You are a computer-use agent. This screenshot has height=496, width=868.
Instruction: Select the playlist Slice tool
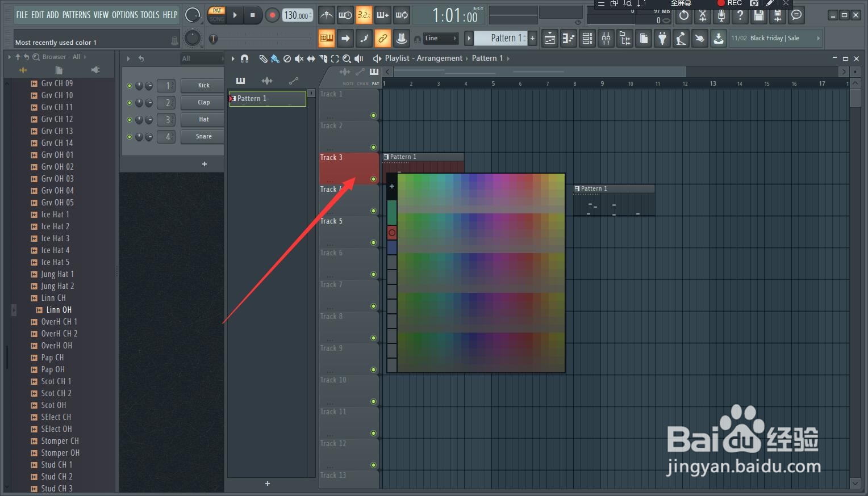tap(323, 58)
